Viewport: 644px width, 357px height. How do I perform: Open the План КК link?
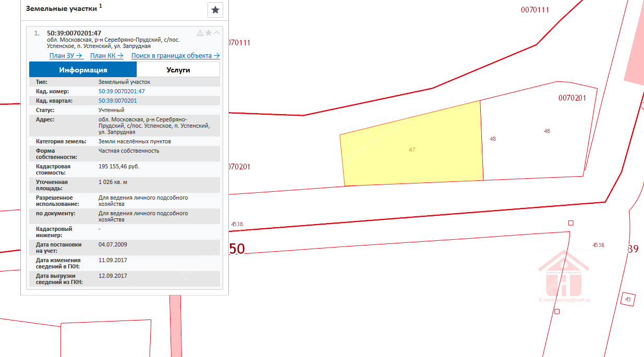[x=107, y=56]
